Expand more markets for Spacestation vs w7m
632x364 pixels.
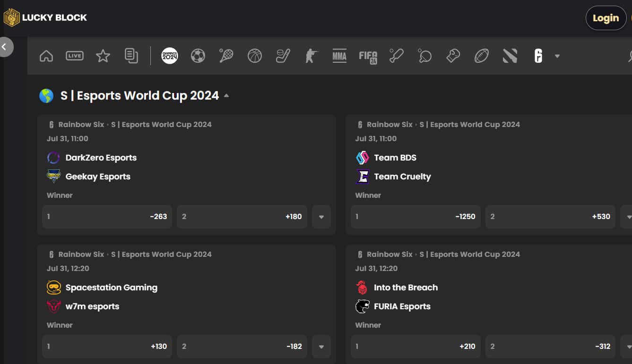(321, 347)
